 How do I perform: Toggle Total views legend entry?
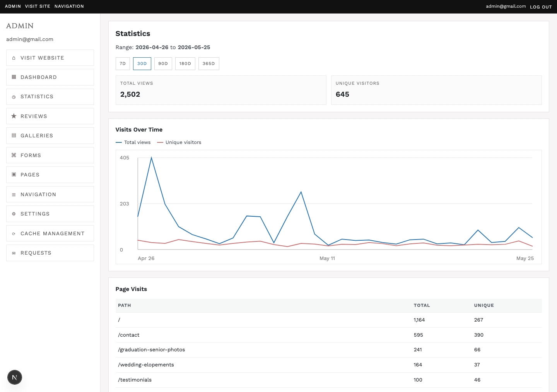pyautogui.click(x=133, y=142)
